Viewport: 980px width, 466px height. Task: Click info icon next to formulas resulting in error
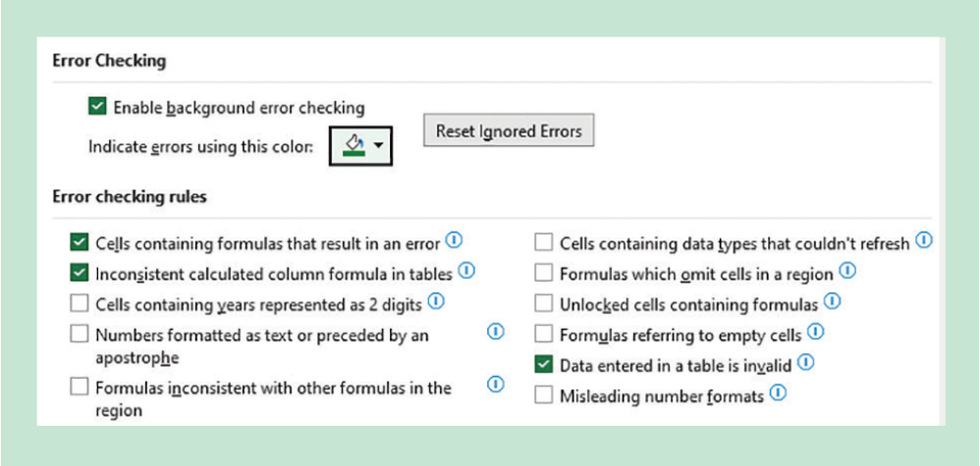[x=455, y=240]
